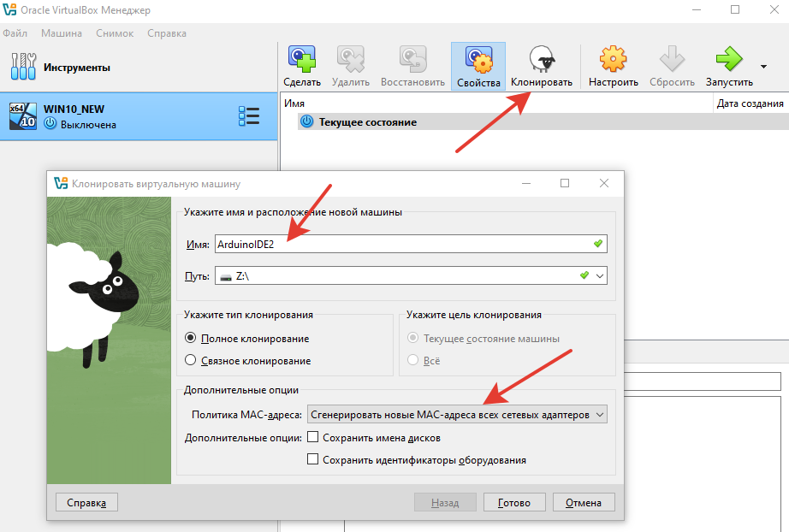Click the name-valid checkmark in Имя field

[x=598, y=244]
